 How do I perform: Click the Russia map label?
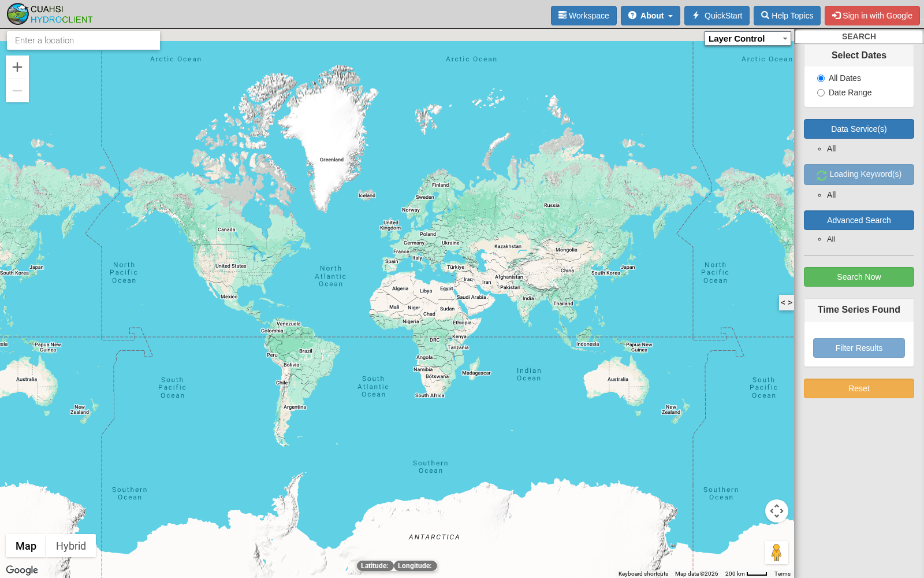point(552,205)
